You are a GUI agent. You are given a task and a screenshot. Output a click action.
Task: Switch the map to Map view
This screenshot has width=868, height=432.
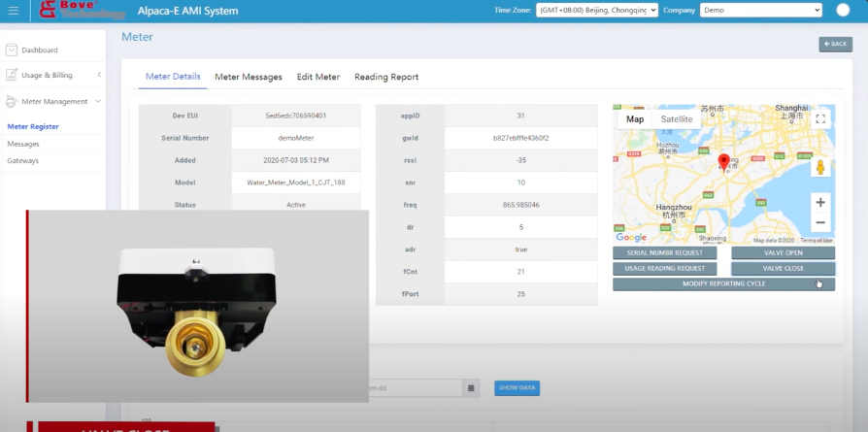pyautogui.click(x=635, y=119)
